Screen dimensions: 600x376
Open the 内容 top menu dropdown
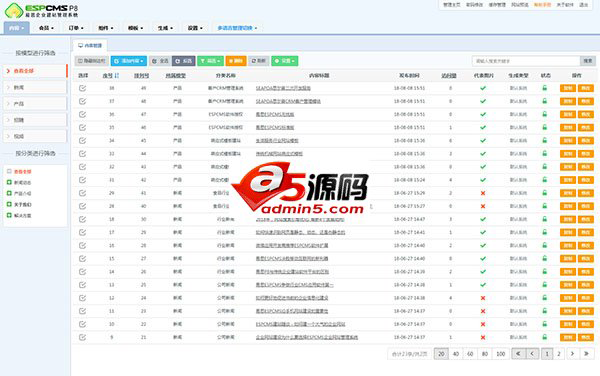[16, 28]
